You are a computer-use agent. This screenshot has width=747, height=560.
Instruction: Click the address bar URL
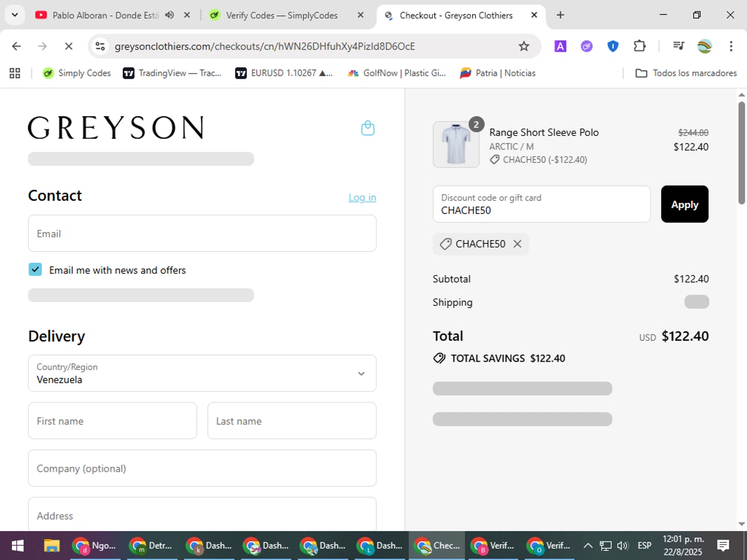tap(264, 46)
